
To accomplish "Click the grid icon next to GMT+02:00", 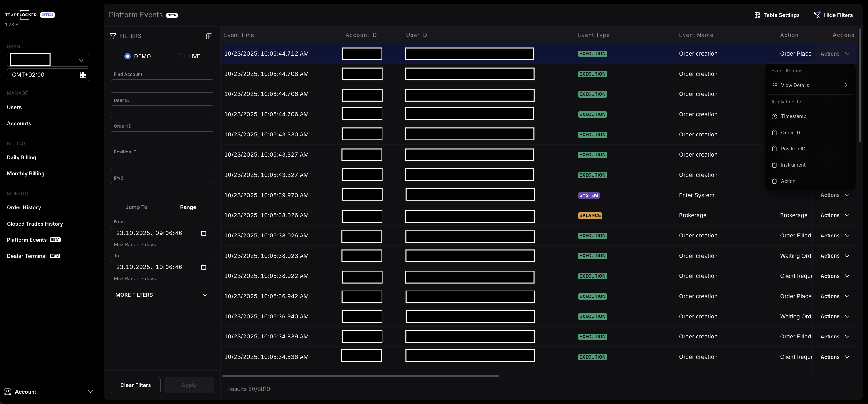I will tap(83, 75).
